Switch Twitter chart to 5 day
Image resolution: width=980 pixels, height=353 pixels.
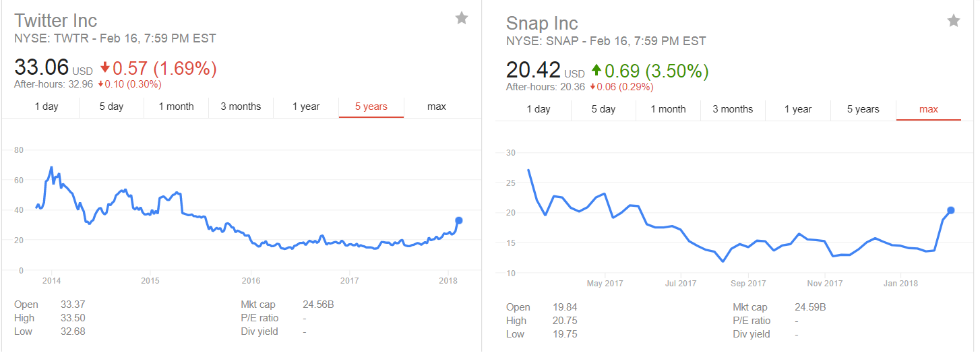[x=111, y=106]
